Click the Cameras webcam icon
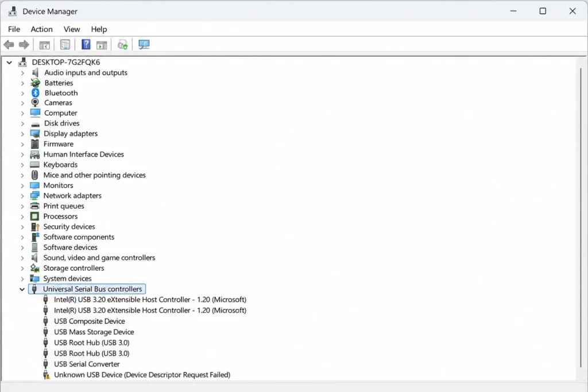 click(x=35, y=102)
